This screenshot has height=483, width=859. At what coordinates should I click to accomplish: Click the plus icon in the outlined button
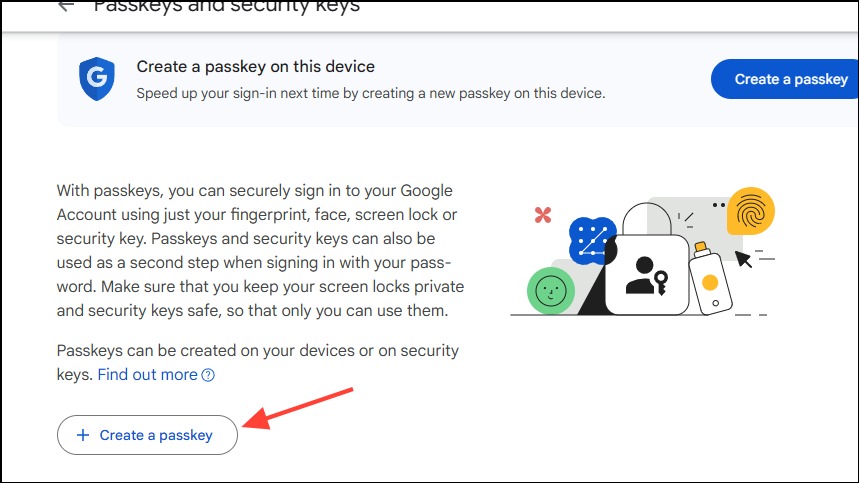pyautogui.click(x=83, y=435)
